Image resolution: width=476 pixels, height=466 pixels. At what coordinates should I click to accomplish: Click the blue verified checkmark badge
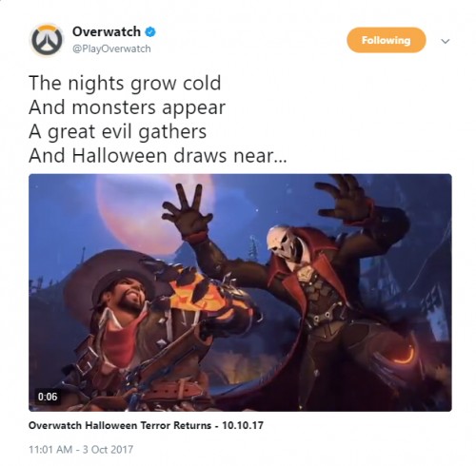(x=150, y=32)
